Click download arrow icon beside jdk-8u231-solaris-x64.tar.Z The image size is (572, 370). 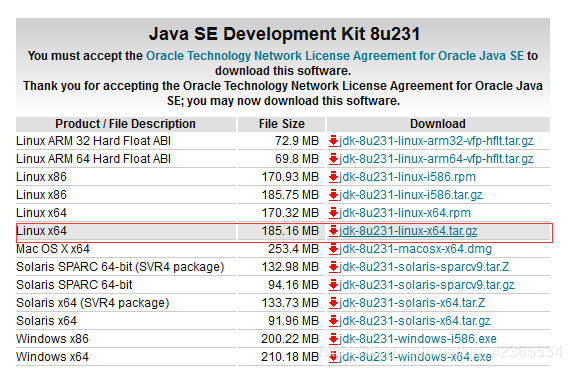[333, 303]
